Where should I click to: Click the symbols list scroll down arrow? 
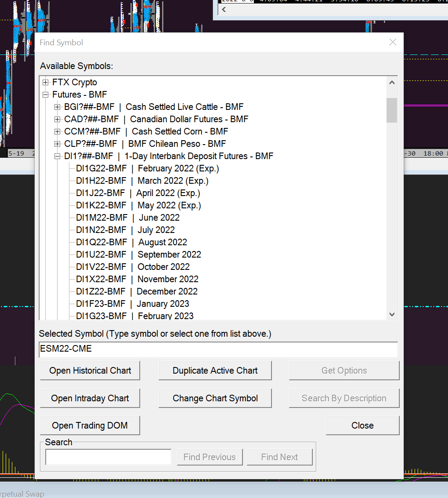point(392,314)
